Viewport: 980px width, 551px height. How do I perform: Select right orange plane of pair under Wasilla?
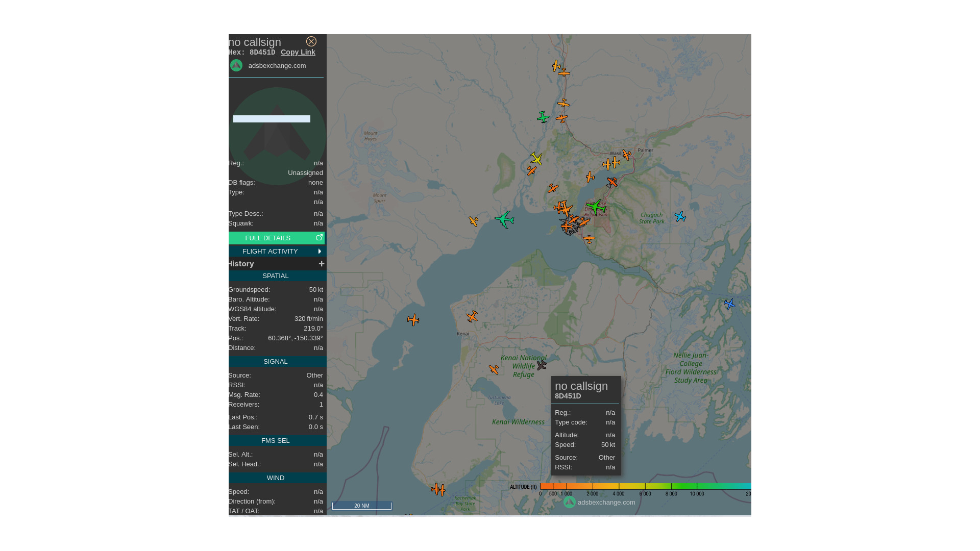pyautogui.click(x=616, y=163)
